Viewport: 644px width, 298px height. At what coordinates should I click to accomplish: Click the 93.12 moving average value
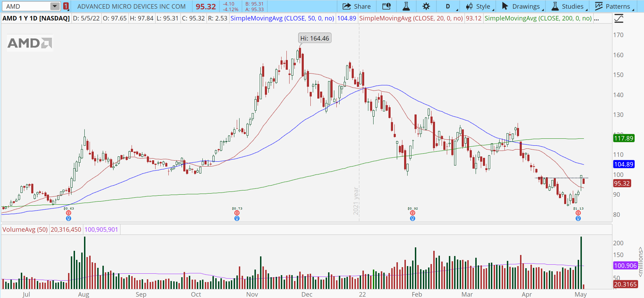[x=474, y=18]
